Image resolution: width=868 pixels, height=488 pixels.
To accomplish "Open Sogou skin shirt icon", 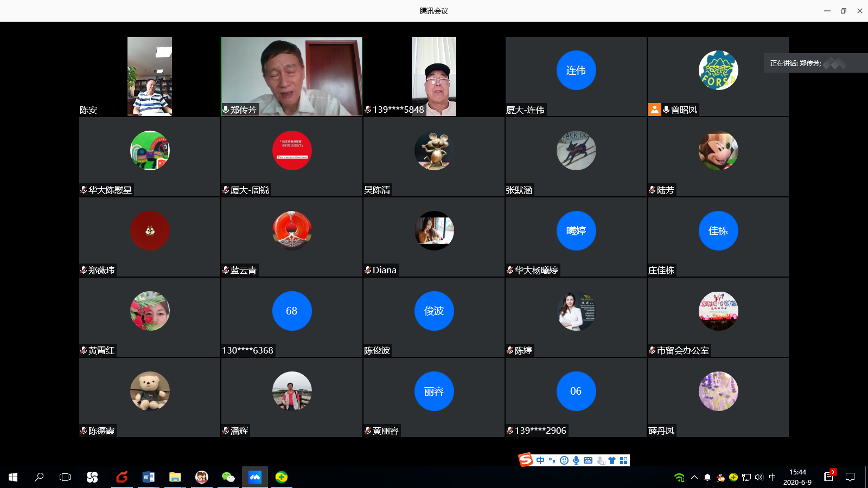I will [612, 460].
